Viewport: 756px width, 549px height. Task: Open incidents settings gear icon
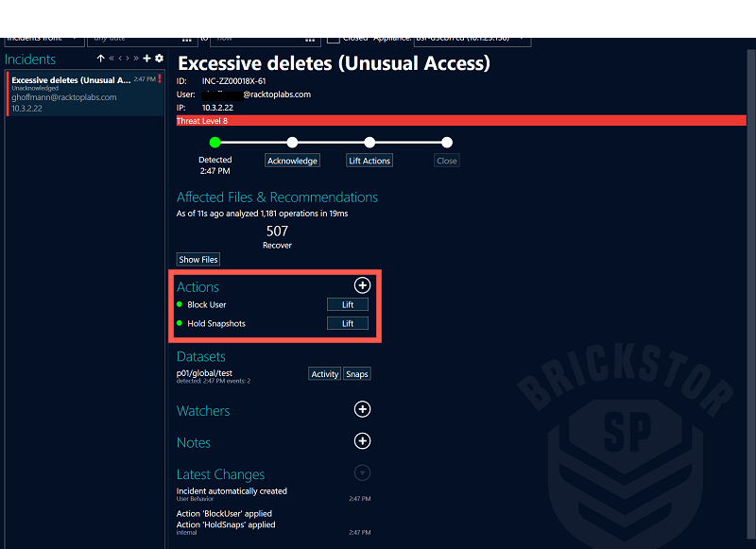(159, 59)
